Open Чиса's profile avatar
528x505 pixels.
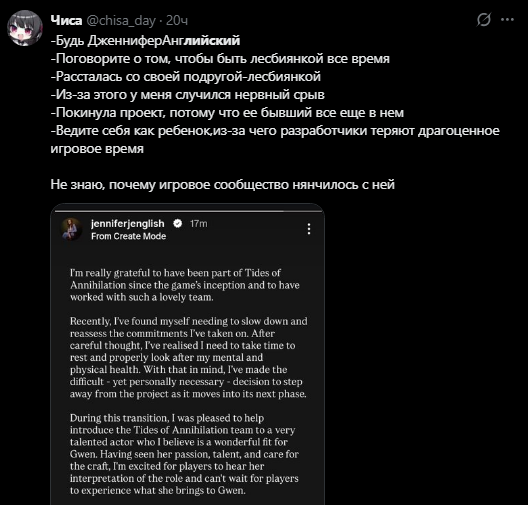(25, 28)
